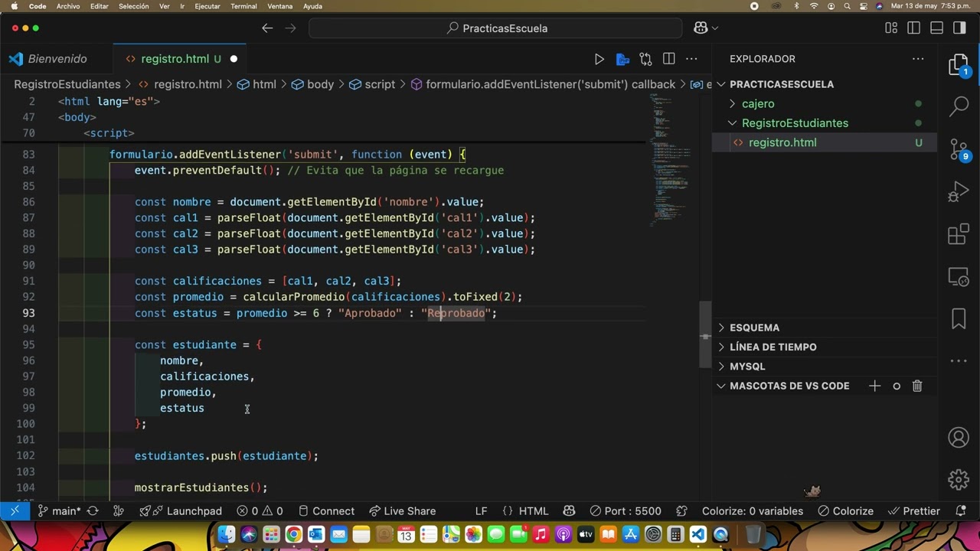This screenshot has width=980, height=551.
Task: Open the Extensions view
Action: click(959, 235)
